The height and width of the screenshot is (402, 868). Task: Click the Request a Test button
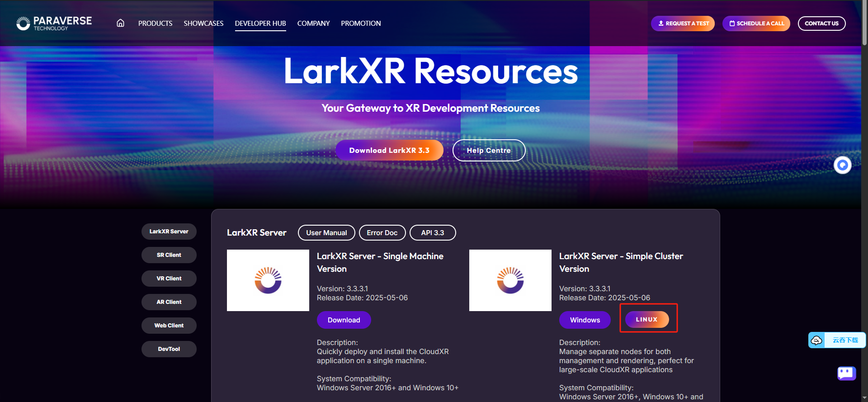683,24
